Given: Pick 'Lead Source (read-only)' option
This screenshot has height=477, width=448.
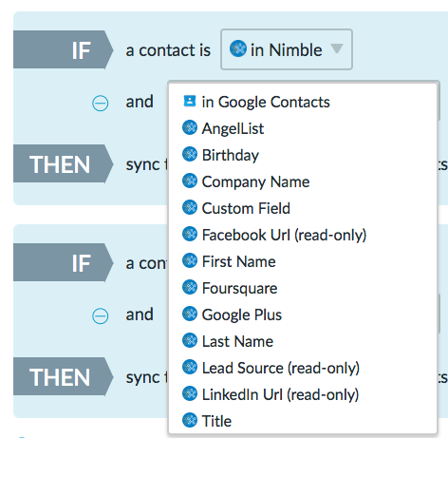Looking at the screenshot, I should click(x=281, y=368).
